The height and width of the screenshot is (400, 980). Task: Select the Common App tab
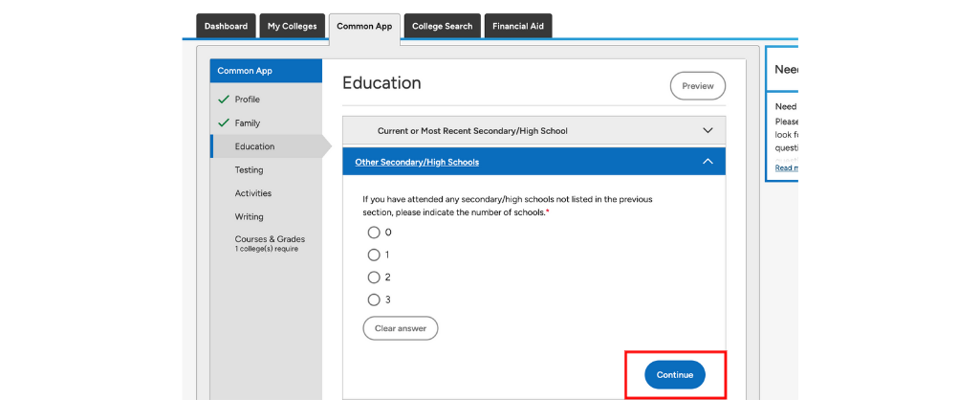pos(364,28)
